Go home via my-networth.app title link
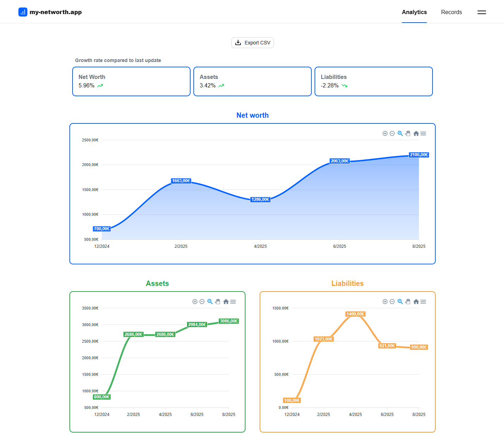This screenshot has width=504, height=447. (x=56, y=12)
